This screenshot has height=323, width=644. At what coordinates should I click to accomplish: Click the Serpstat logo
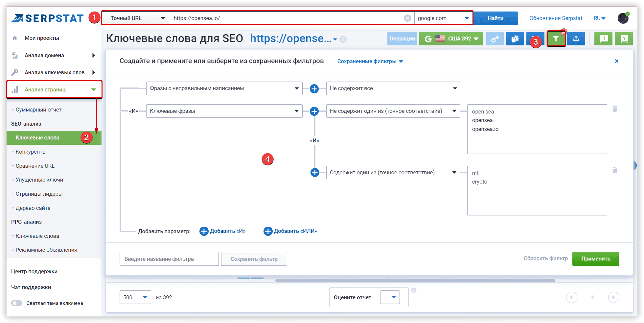(47, 18)
